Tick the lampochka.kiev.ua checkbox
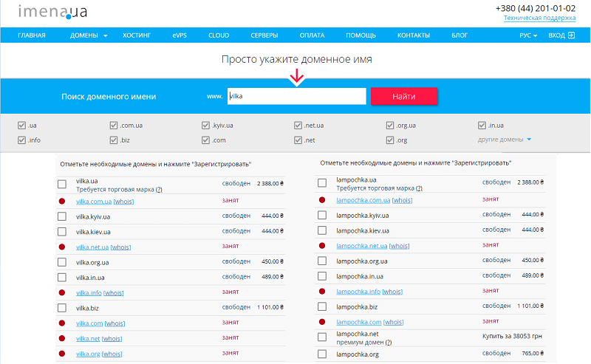The height and width of the screenshot is (364, 591). (322, 230)
